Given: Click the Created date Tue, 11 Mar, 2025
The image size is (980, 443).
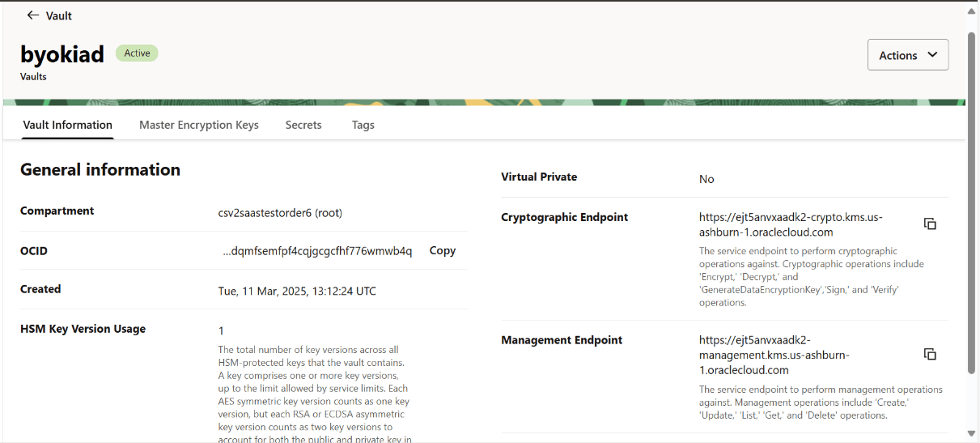Looking at the screenshot, I should click(297, 291).
